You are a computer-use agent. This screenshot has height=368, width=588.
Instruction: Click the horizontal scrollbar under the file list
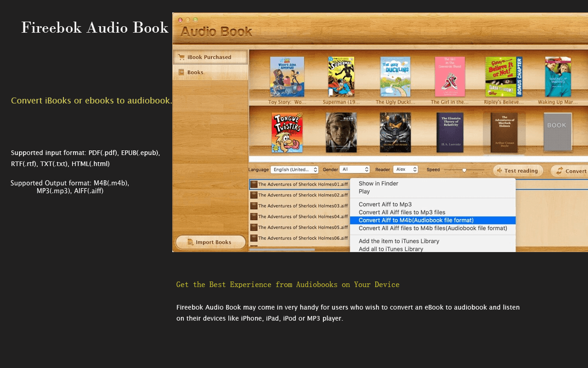(x=282, y=250)
